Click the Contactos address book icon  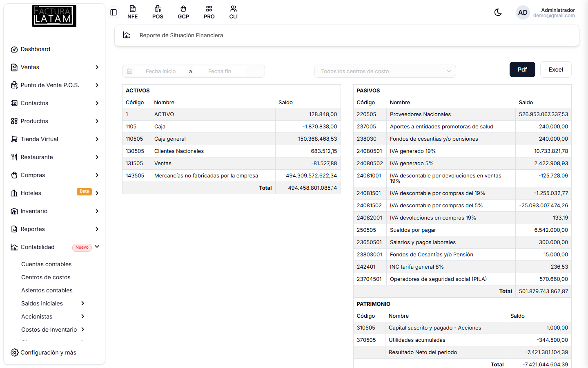click(14, 103)
